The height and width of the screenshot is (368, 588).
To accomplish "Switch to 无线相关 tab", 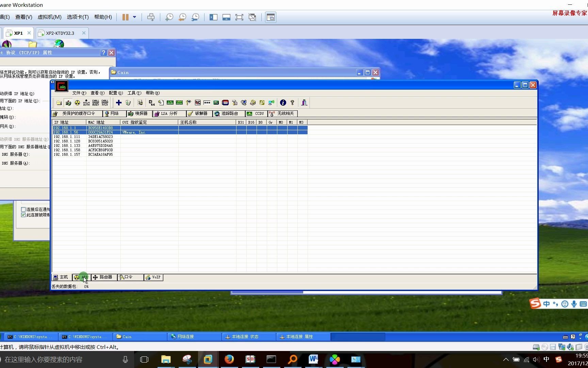I will tap(282, 113).
